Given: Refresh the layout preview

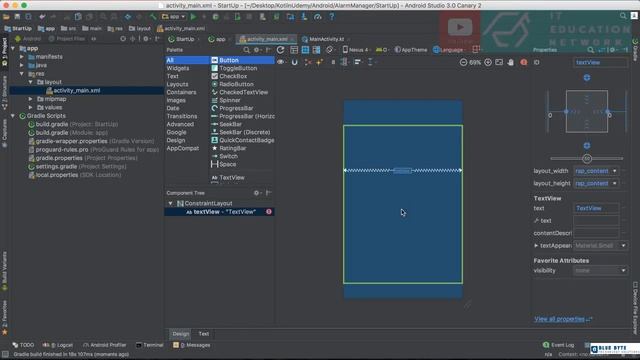Looking at the screenshot, I should 280,50.
